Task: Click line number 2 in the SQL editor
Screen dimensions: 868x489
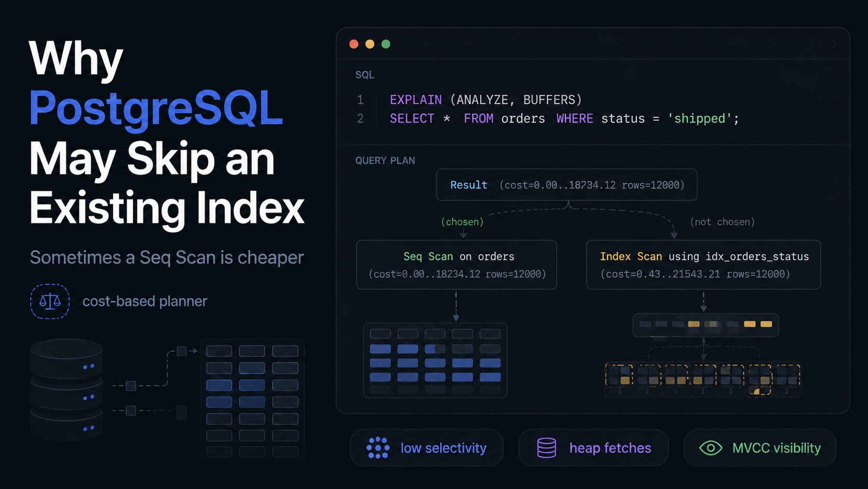Action: tap(360, 118)
